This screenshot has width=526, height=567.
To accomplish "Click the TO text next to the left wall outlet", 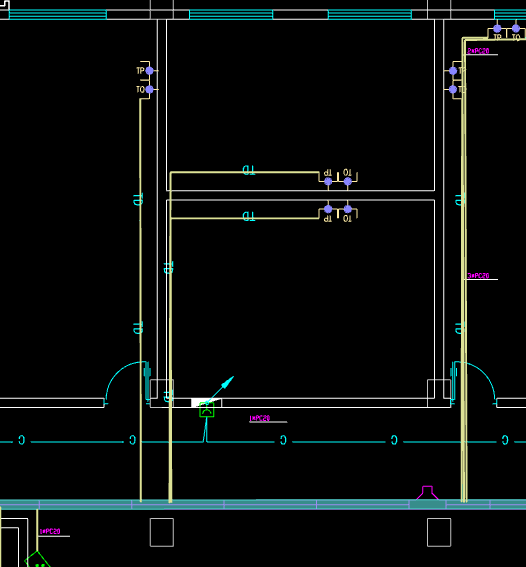I will click(x=140, y=89).
